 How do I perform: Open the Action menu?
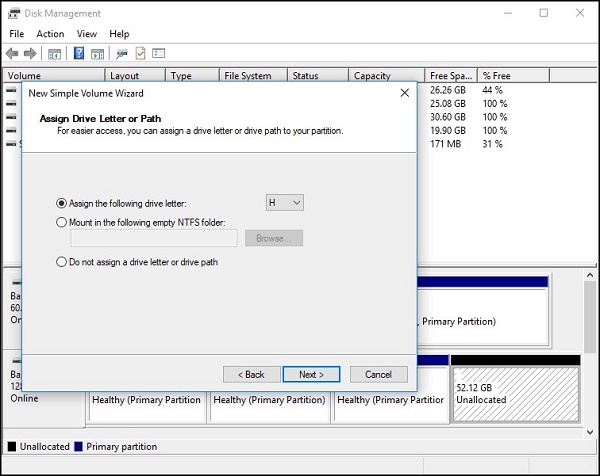click(50, 34)
